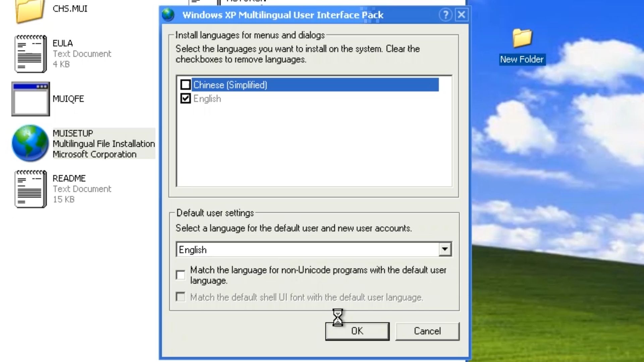Click the MUIQFE file name
Viewport: 644px width, 362px height.
tap(68, 99)
